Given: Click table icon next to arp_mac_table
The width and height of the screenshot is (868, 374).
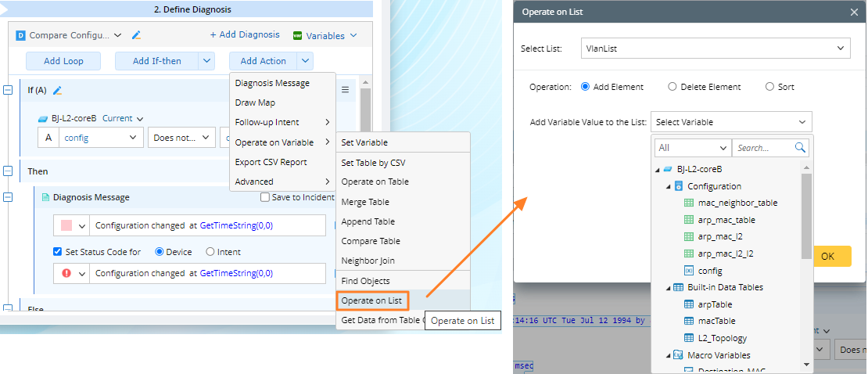Looking at the screenshot, I should click(x=689, y=220).
